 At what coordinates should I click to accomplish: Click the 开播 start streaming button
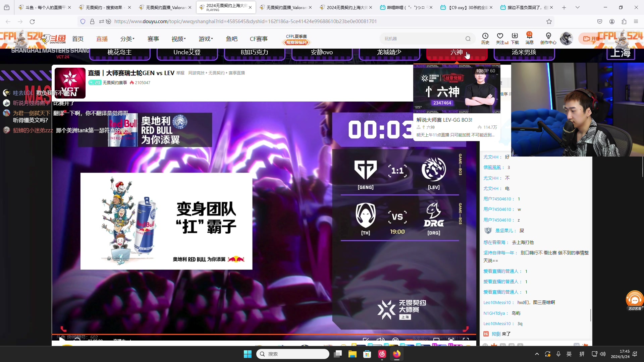(x=590, y=39)
